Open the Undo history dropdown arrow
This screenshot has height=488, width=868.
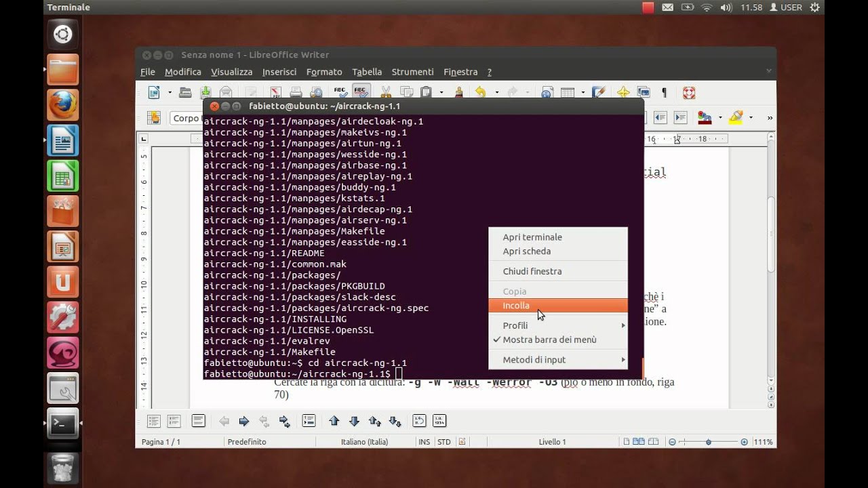(496, 92)
